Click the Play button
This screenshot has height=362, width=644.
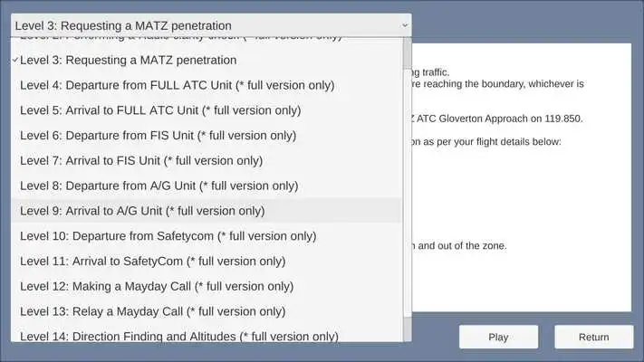[x=498, y=337]
